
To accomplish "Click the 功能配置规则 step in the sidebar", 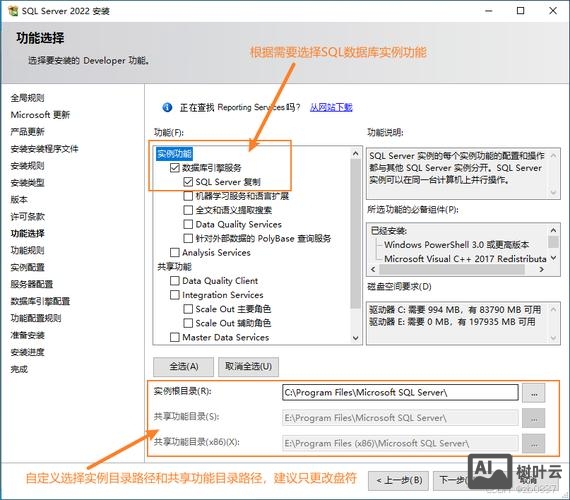I will (36, 318).
